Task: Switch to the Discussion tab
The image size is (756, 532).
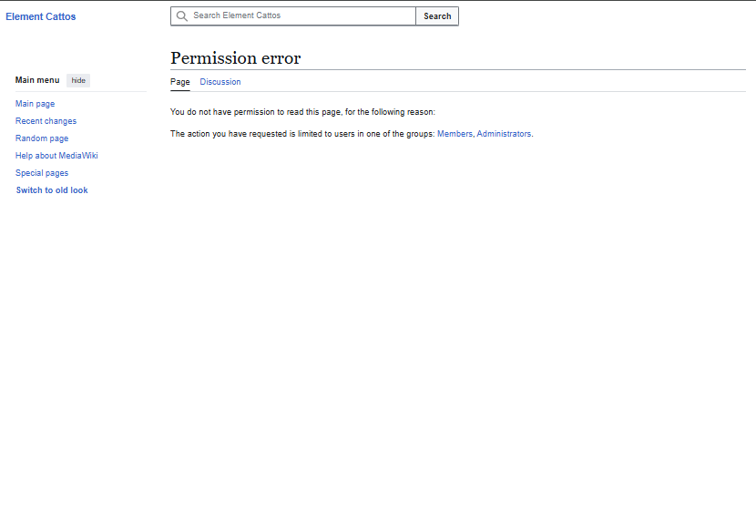Action: click(220, 82)
